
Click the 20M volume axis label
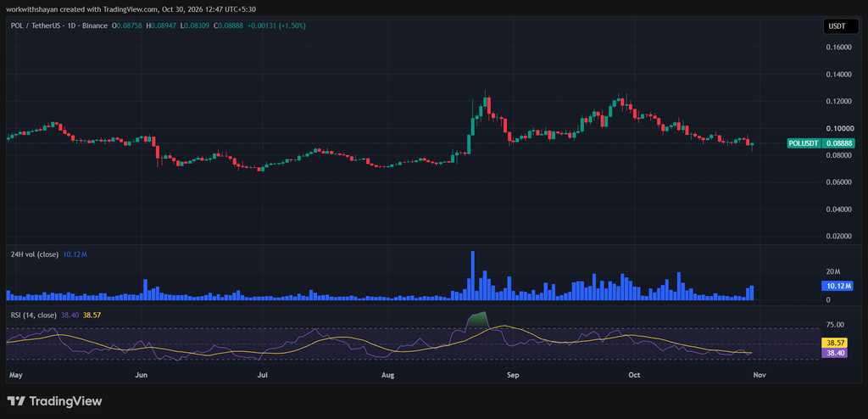click(x=832, y=271)
